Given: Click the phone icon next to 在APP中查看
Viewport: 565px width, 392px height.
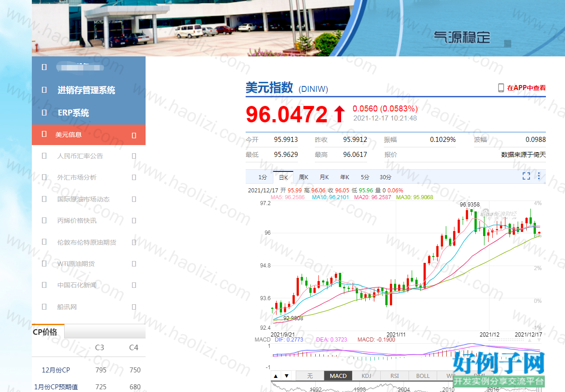Looking at the screenshot, I should (501, 88).
